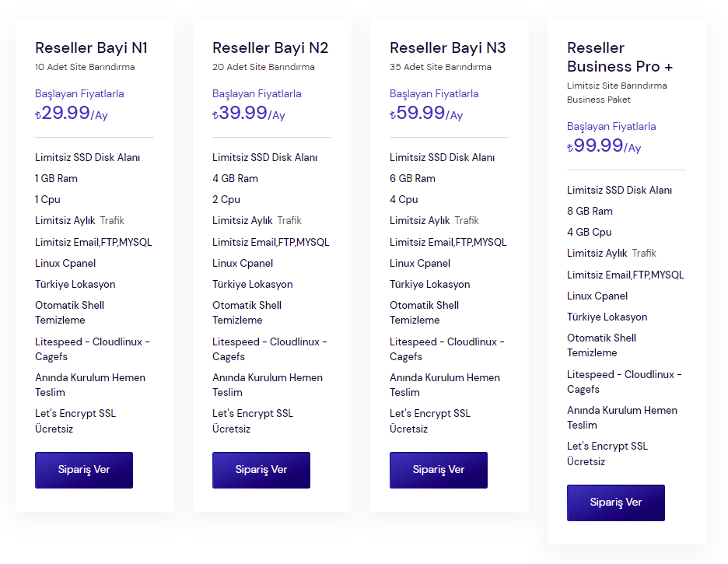The height and width of the screenshot is (564, 728).
Task: Order the Reseller Bayi N1 plan
Action: (x=84, y=470)
